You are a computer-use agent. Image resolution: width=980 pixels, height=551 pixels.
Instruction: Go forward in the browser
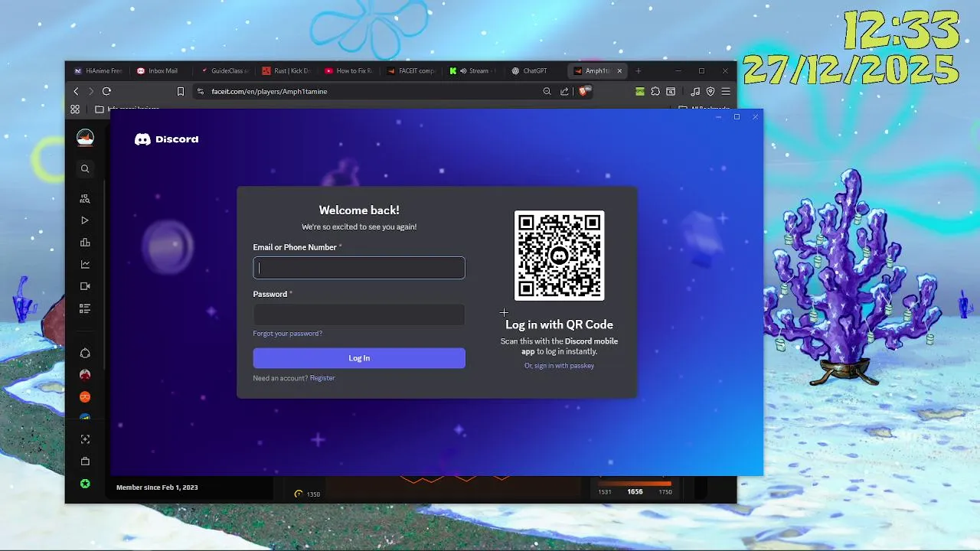click(x=91, y=91)
